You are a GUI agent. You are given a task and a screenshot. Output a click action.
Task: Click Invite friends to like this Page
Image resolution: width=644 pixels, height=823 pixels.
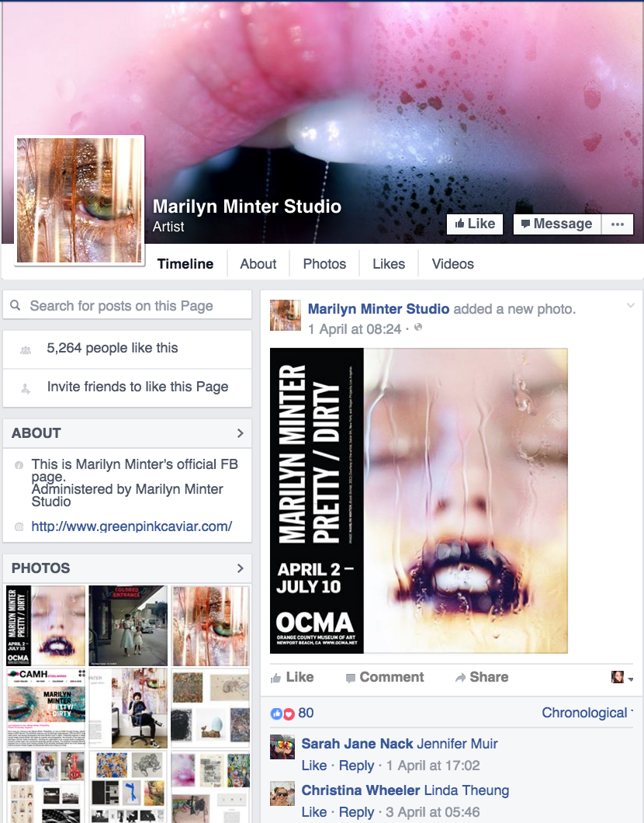tap(137, 387)
